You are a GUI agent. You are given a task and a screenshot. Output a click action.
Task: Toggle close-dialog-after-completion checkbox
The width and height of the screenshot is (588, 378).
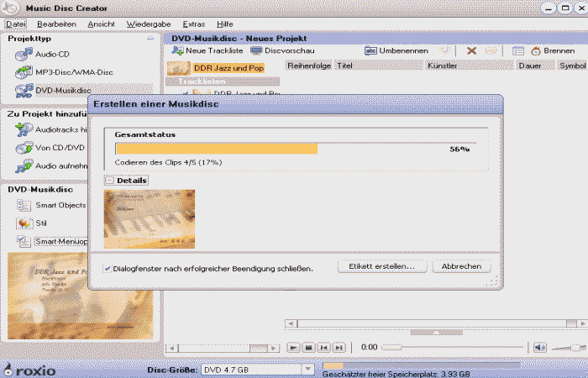(x=107, y=269)
